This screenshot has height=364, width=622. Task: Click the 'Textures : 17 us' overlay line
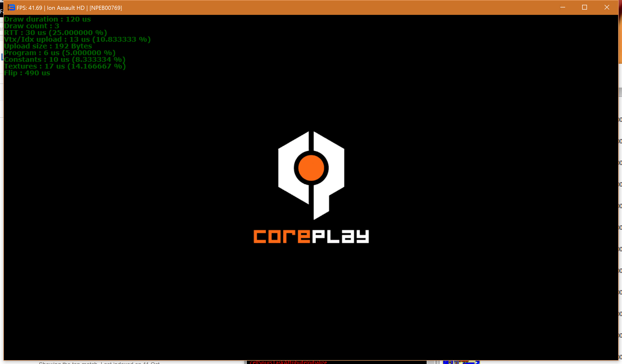(65, 66)
